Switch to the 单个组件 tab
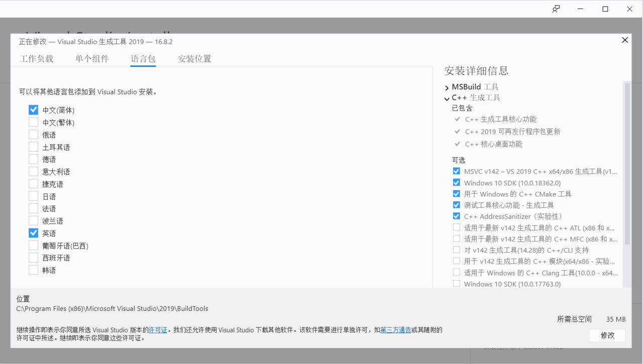Image resolution: width=643 pixels, height=364 pixels. 92,58
